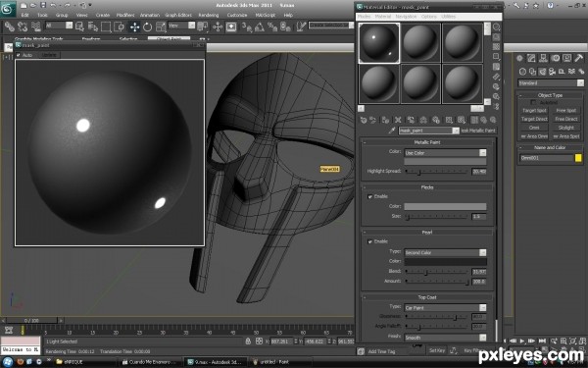Toggle Pearl Enable checkbox
This screenshot has width=588, height=368.
pos(370,241)
